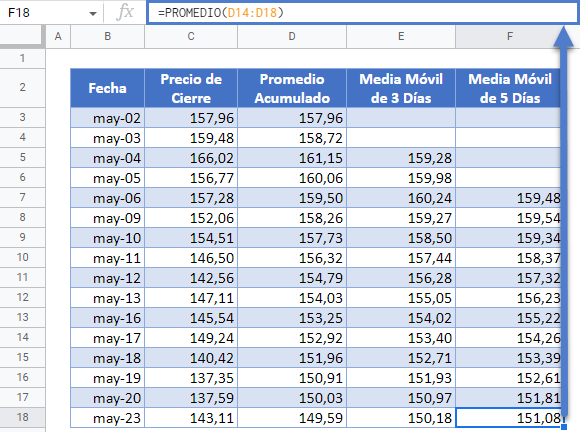Open the Name Box dropdown arrow
Image resolution: width=580 pixels, height=432 pixels.
click(x=93, y=14)
